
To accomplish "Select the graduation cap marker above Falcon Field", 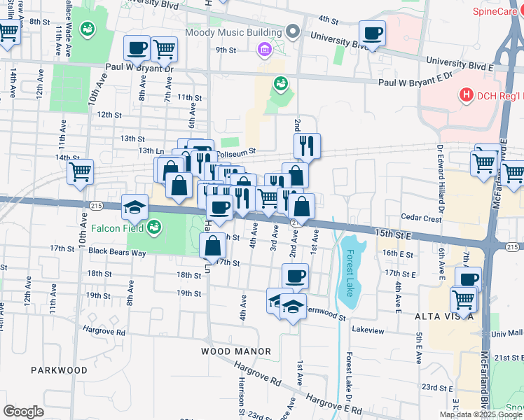I will tap(135, 207).
